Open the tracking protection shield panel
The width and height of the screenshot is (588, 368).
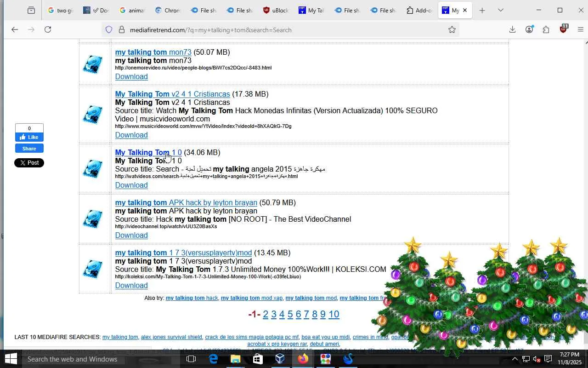(x=109, y=30)
